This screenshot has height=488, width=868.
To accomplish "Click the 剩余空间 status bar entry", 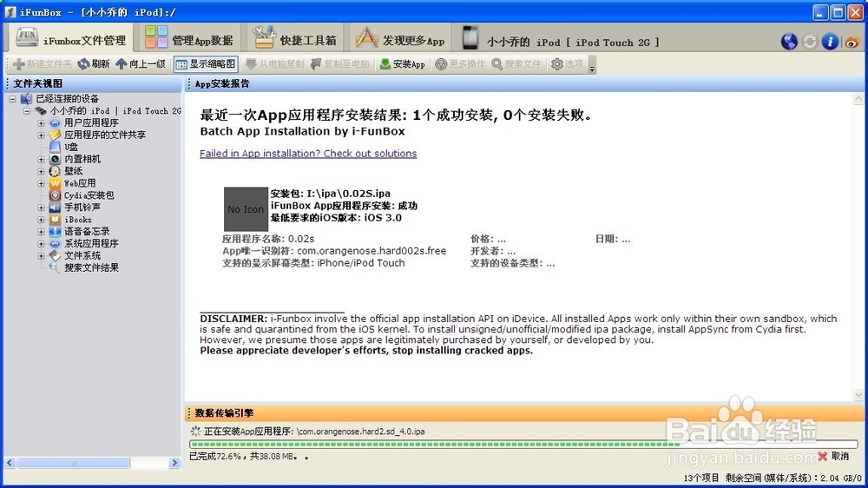I will pos(792,478).
